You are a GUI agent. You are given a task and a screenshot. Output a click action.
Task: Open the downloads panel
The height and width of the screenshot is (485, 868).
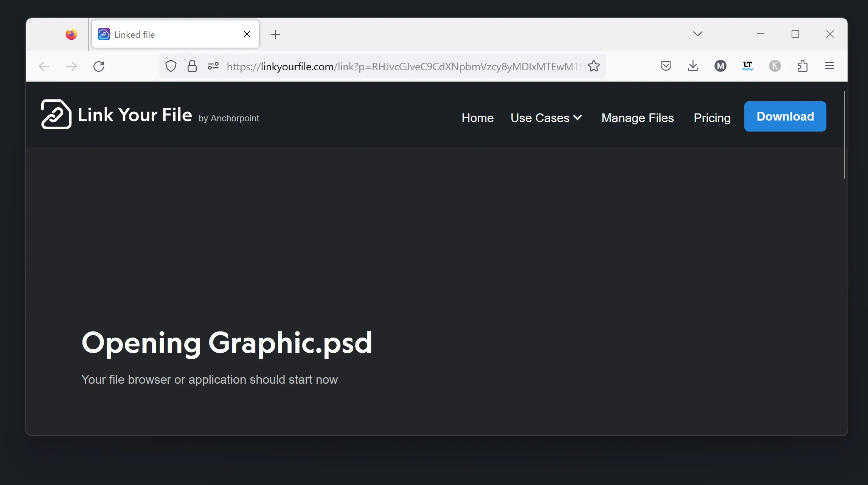tap(693, 66)
